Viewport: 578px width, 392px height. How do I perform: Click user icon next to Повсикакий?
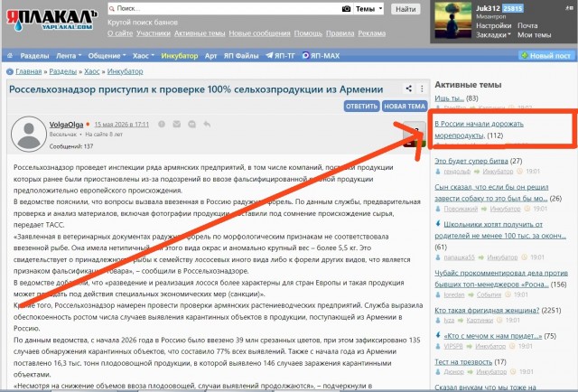[x=438, y=209]
